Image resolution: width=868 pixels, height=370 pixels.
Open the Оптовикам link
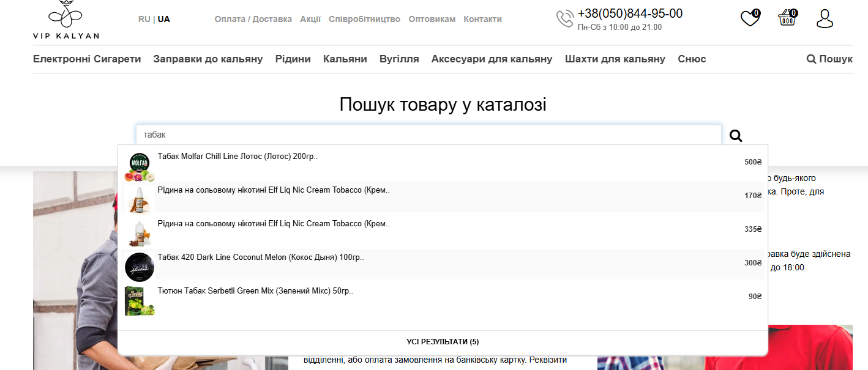point(432,19)
